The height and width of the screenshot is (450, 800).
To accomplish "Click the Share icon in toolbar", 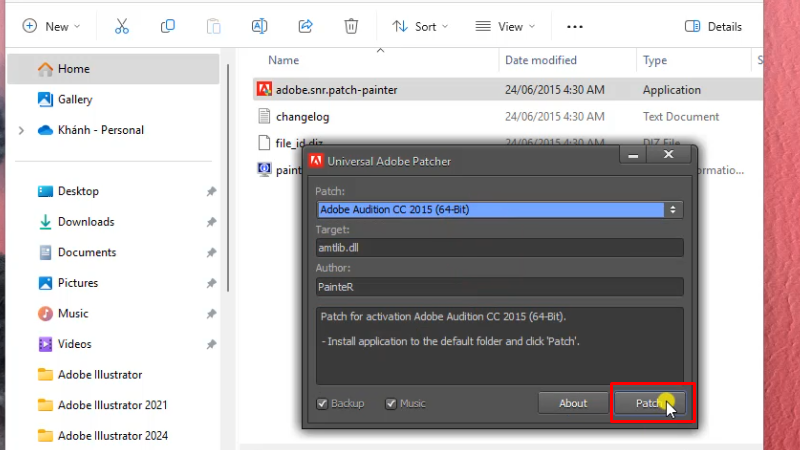I will (x=305, y=27).
